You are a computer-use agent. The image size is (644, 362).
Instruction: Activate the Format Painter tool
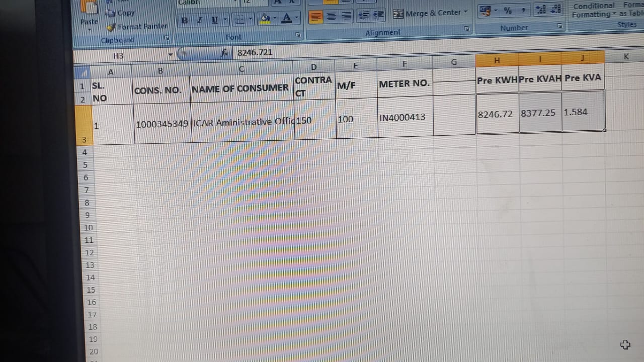(x=137, y=26)
